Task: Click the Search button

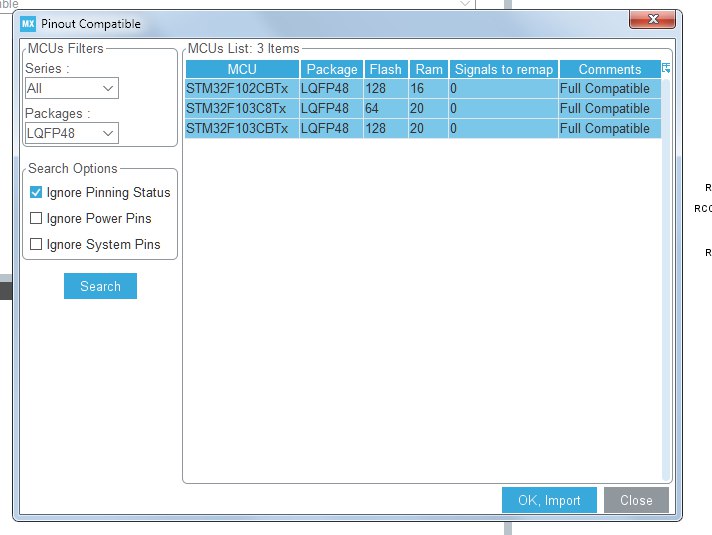Action: (100, 286)
